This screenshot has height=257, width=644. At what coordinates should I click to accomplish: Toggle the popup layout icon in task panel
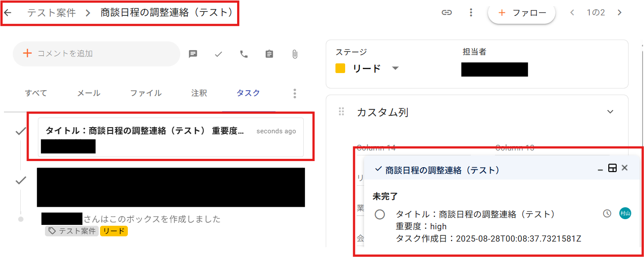tap(612, 168)
